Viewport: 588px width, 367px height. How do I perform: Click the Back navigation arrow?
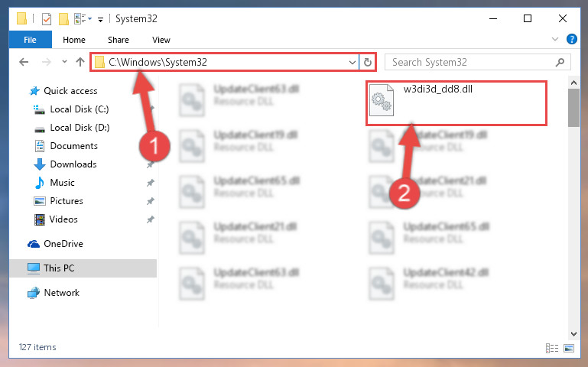pos(24,62)
